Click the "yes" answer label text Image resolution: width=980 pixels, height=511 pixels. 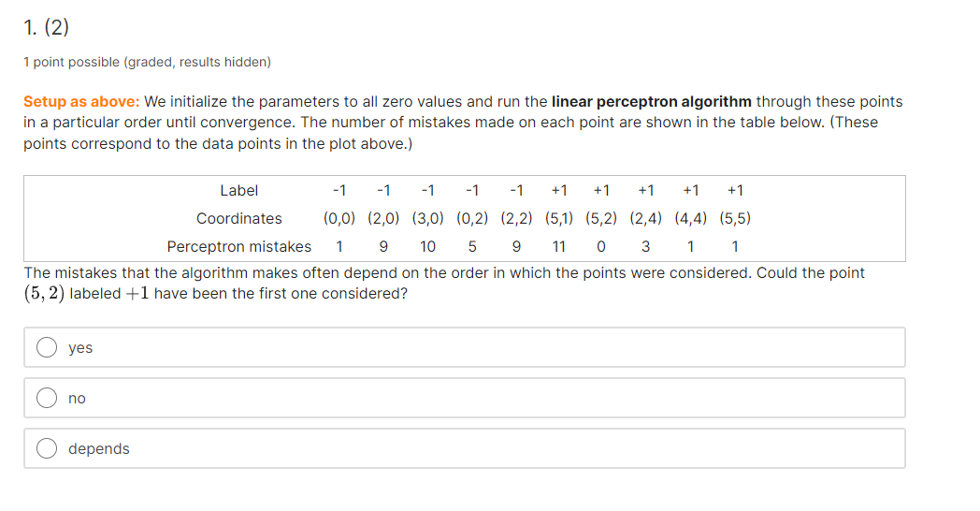coord(80,348)
